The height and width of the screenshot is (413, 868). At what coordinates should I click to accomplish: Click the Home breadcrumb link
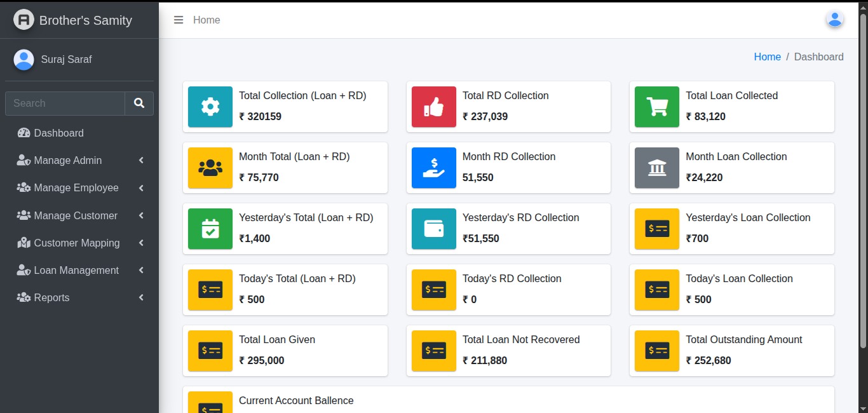767,57
